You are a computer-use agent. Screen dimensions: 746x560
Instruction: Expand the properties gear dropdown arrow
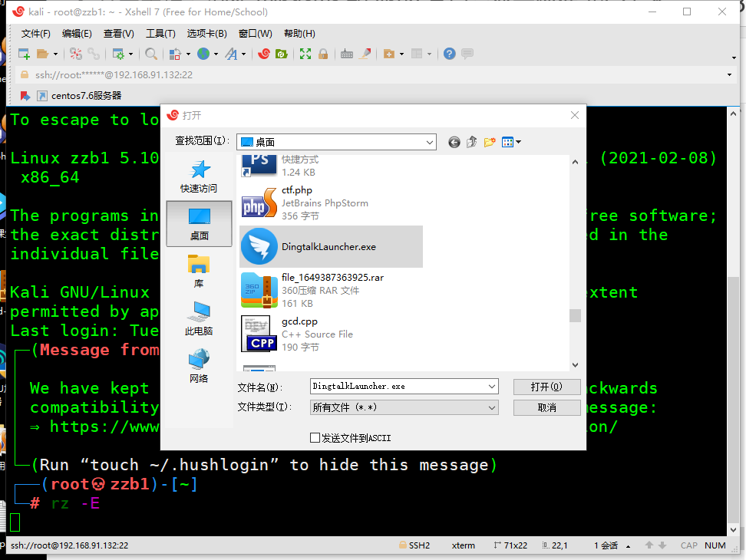130,54
